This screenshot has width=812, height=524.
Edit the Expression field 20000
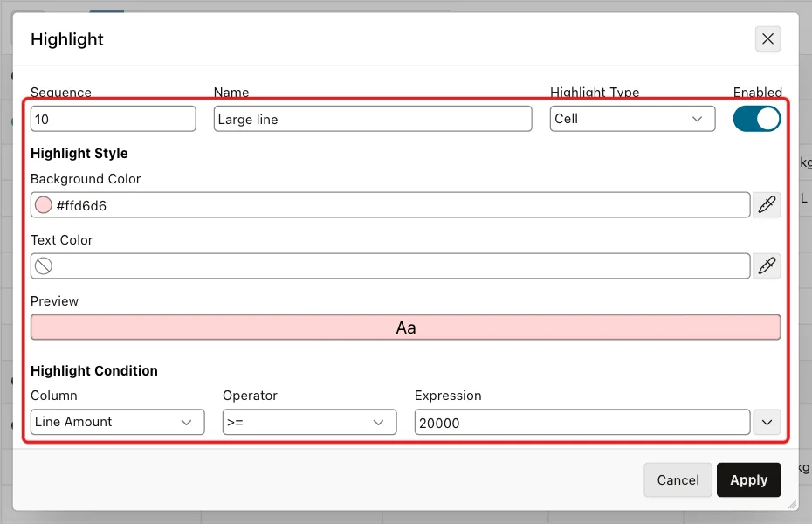(582, 422)
